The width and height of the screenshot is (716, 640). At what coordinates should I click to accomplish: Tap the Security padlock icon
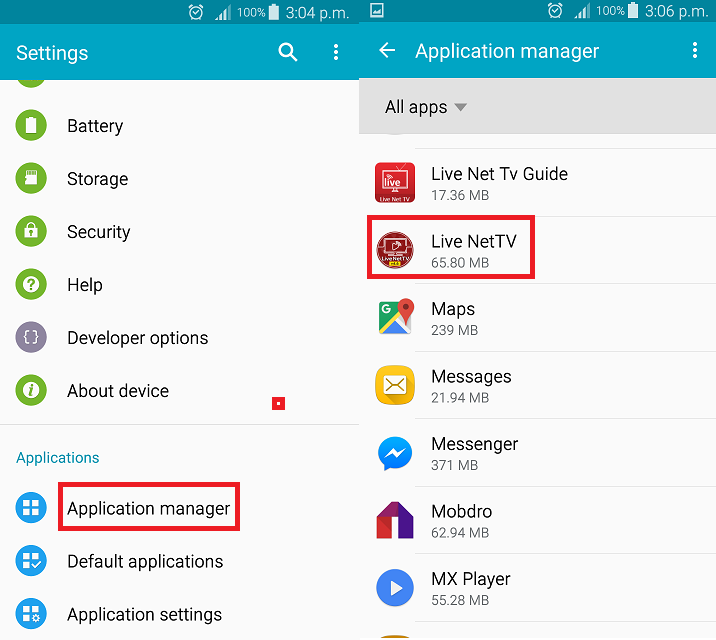[31, 231]
